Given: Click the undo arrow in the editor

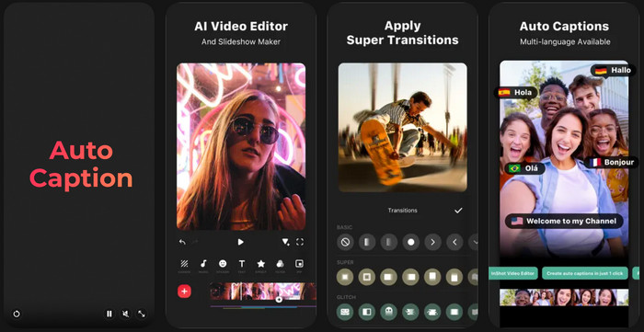Looking at the screenshot, I should [182, 242].
